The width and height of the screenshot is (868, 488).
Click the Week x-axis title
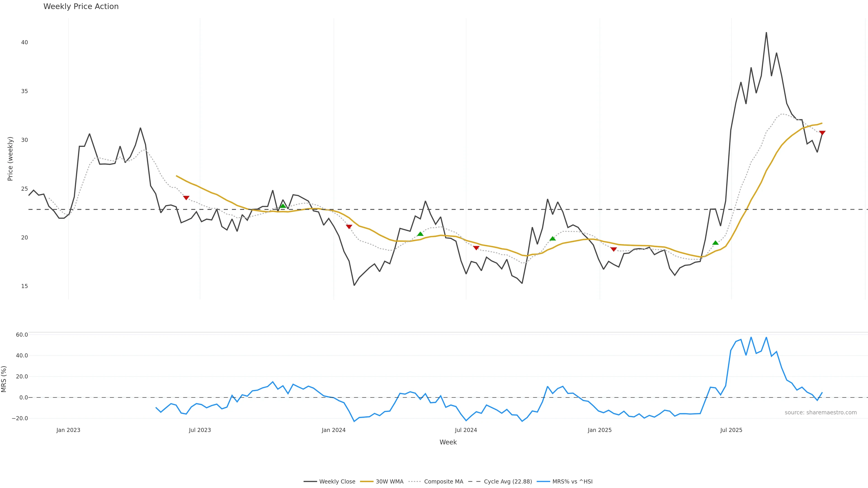[448, 442]
